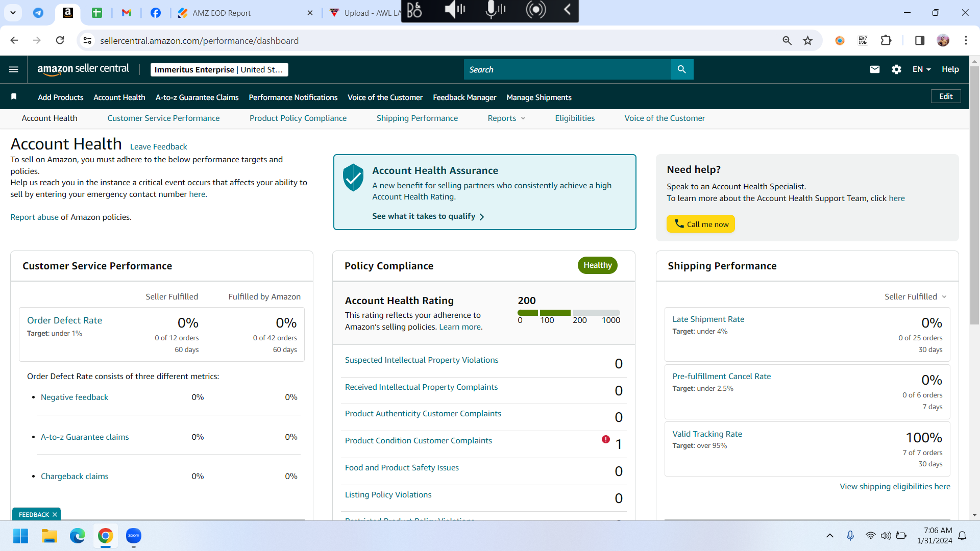This screenshot has width=980, height=551.
Task: Click the Account Health Rating progress bar
Action: (569, 313)
